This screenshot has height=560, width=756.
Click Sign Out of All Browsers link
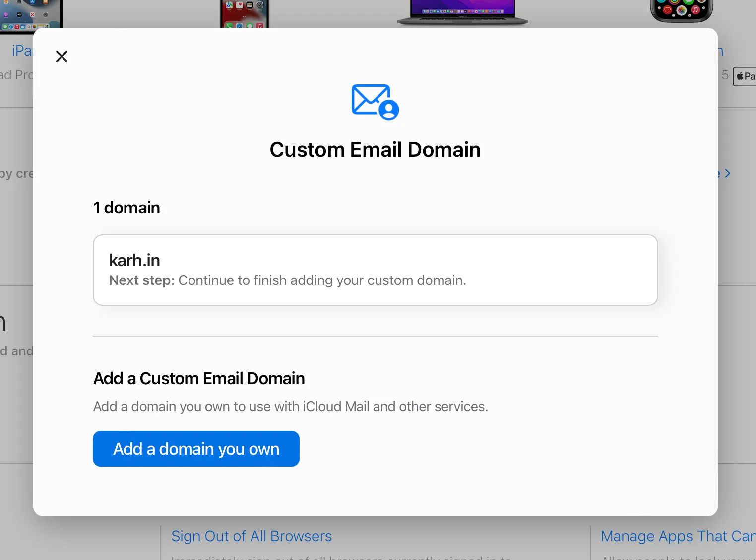252,536
